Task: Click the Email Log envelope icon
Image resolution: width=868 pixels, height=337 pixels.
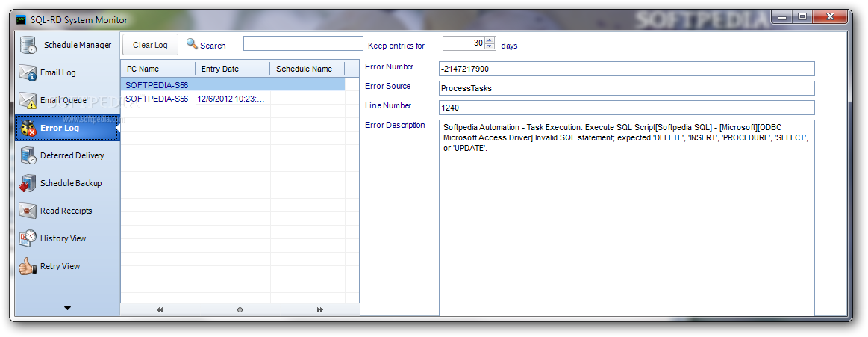Action: coord(28,72)
